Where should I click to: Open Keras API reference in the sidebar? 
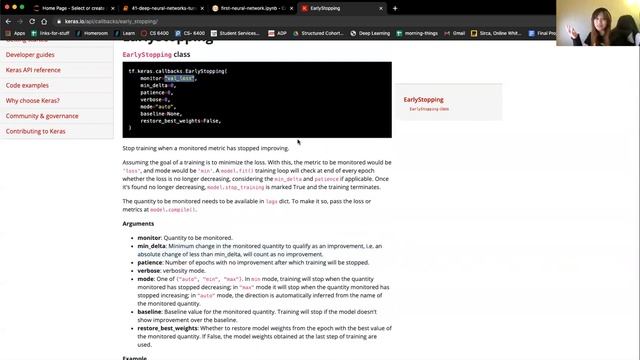pyautogui.click(x=33, y=70)
